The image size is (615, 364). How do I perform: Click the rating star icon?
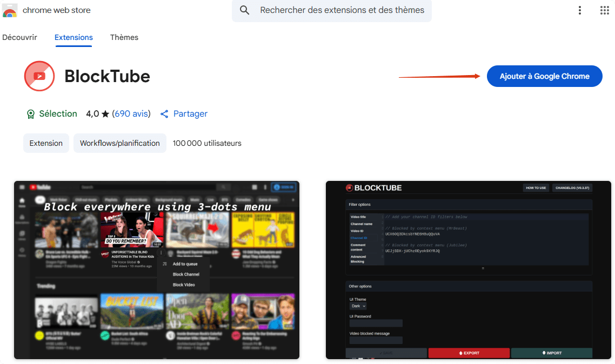click(105, 114)
